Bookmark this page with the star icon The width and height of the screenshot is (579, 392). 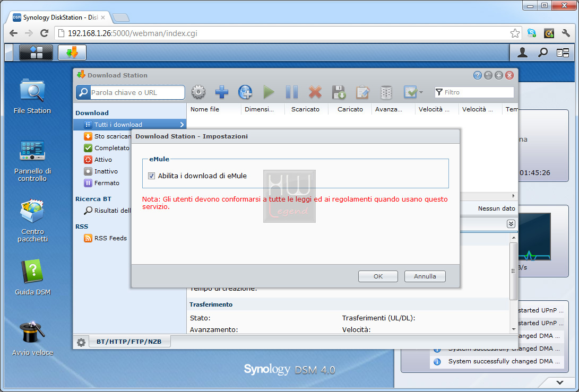[x=515, y=33]
